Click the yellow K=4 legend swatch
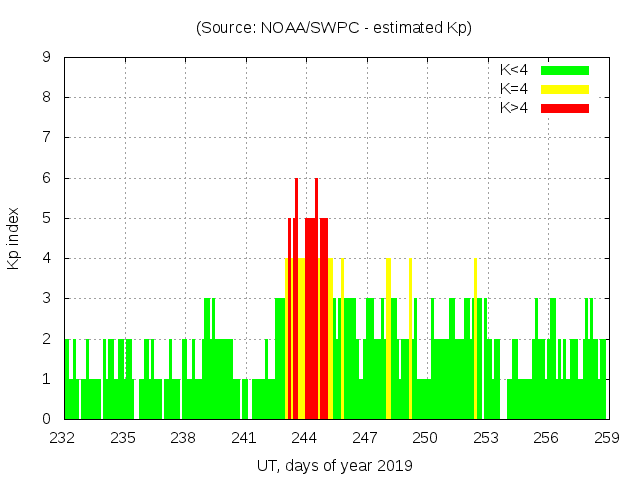640x480 pixels. pos(565,89)
